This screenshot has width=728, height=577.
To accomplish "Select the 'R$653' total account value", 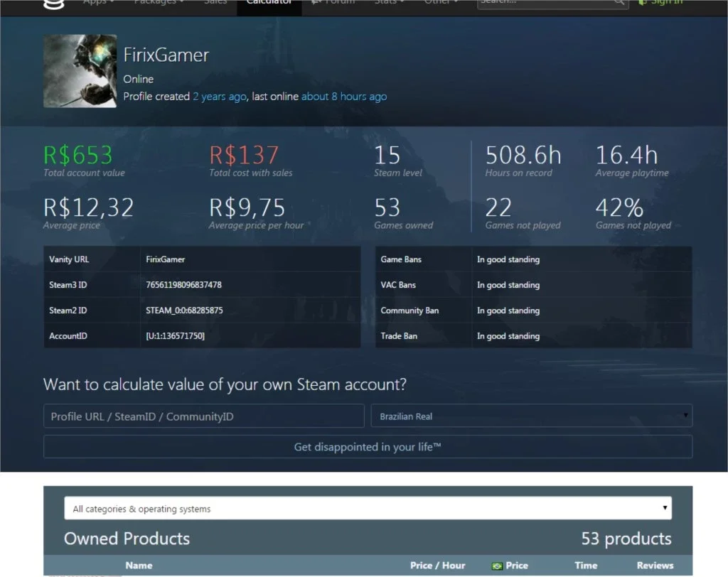I will click(x=78, y=155).
